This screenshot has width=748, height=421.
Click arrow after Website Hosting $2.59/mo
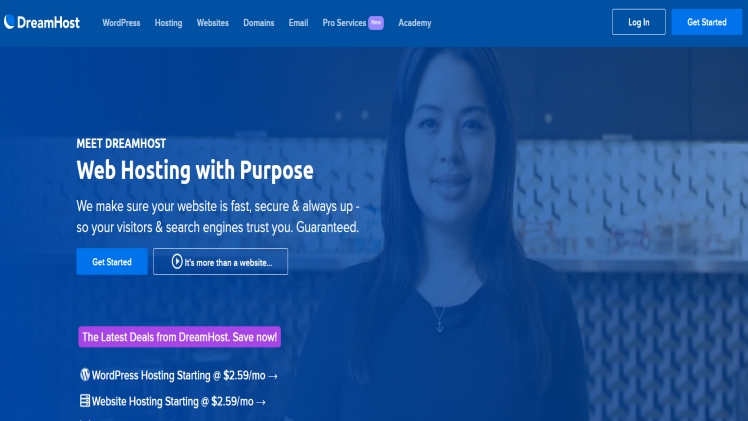pos(261,402)
